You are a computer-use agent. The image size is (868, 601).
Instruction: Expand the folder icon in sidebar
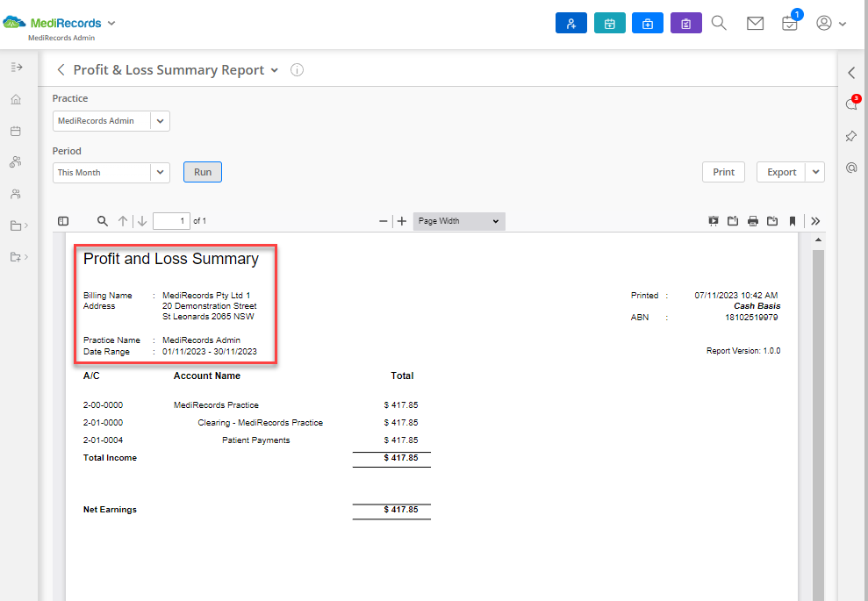[x=18, y=225]
